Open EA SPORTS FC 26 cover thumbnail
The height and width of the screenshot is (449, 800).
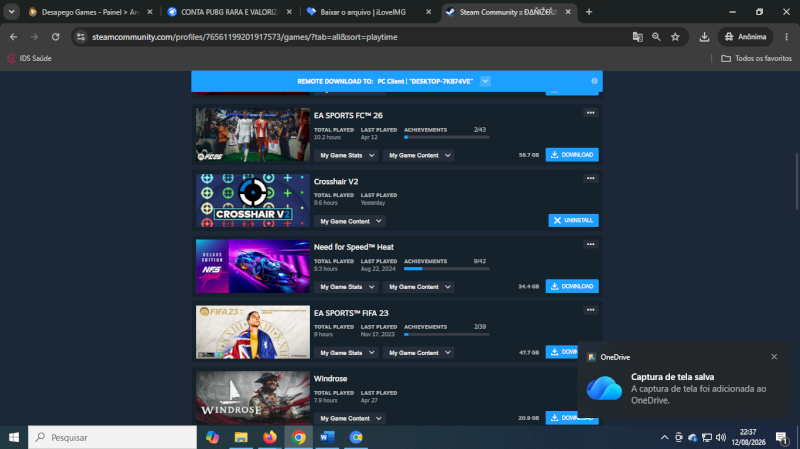tap(253, 135)
